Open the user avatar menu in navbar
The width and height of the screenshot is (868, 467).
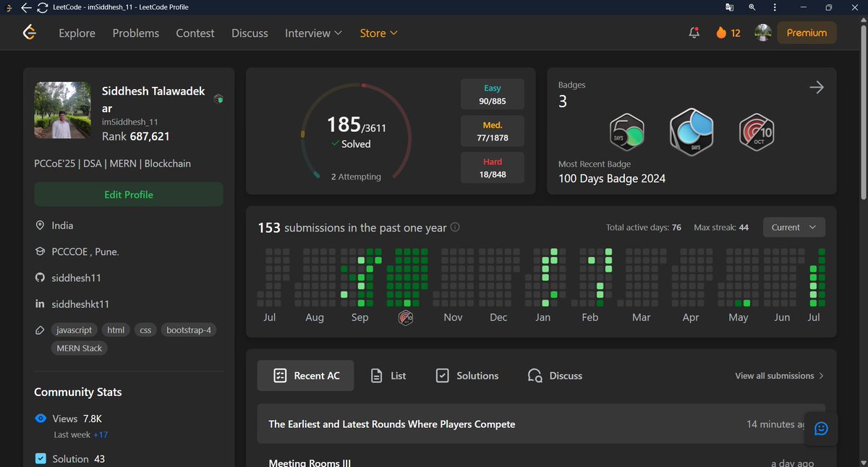coord(763,33)
